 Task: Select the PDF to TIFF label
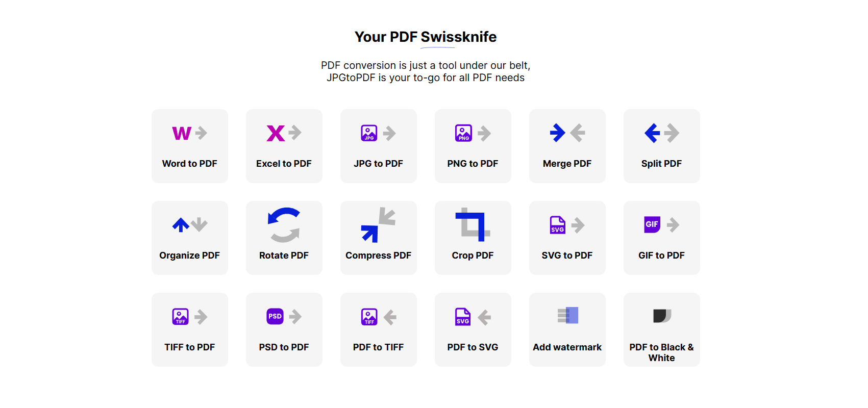[x=379, y=347]
